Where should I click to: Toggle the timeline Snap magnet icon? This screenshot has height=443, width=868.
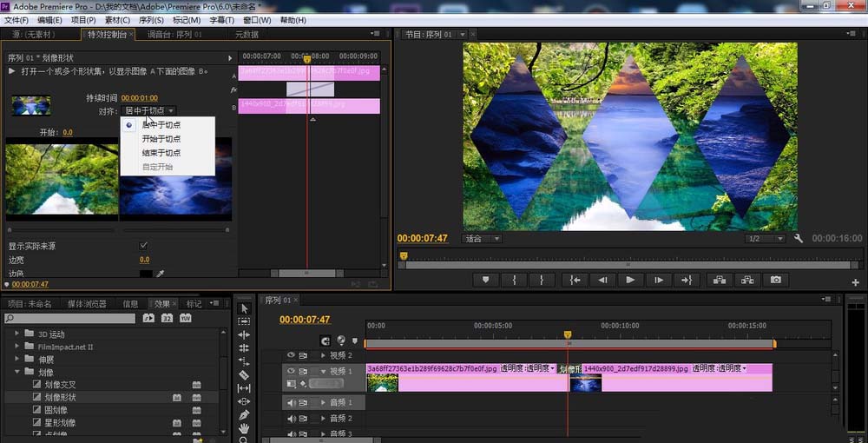pos(325,341)
